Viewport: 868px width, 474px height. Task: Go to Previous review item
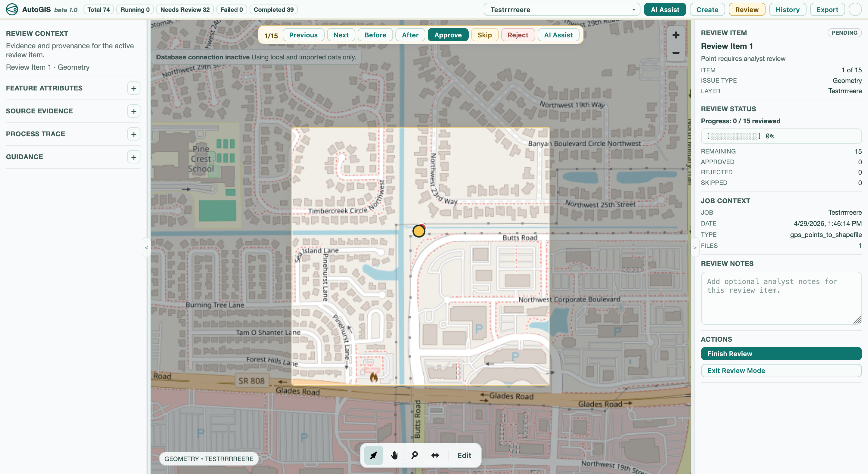303,35
